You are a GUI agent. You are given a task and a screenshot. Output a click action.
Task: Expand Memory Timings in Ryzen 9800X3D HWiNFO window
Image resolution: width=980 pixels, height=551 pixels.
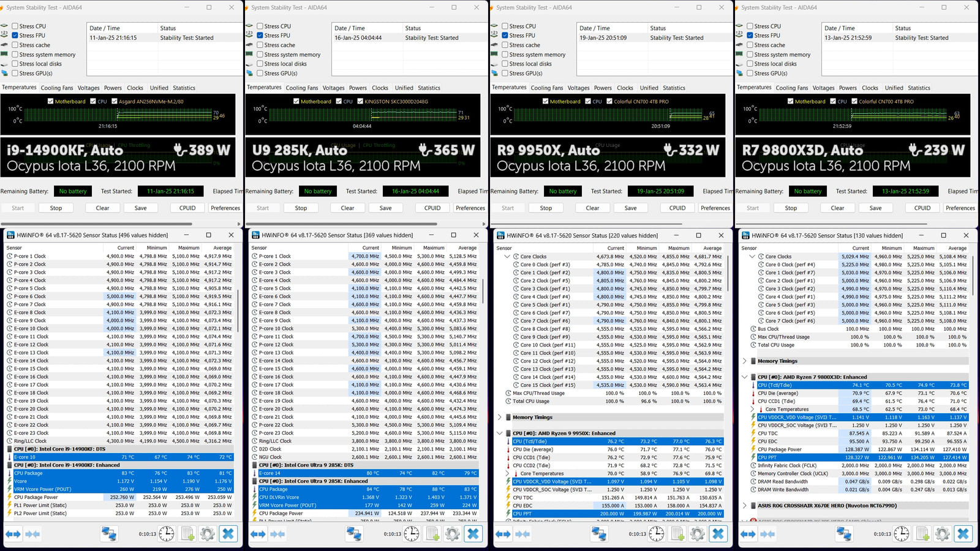[x=744, y=361]
